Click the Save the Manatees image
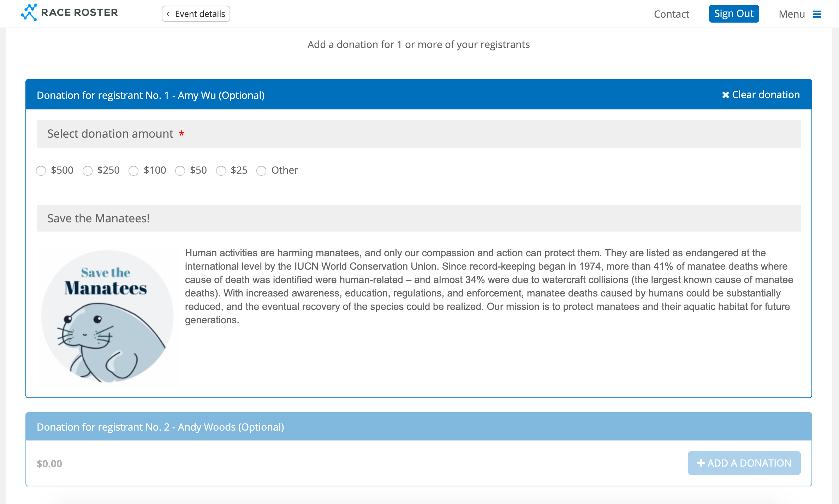Screen dimensions: 839x504 tap(107, 316)
